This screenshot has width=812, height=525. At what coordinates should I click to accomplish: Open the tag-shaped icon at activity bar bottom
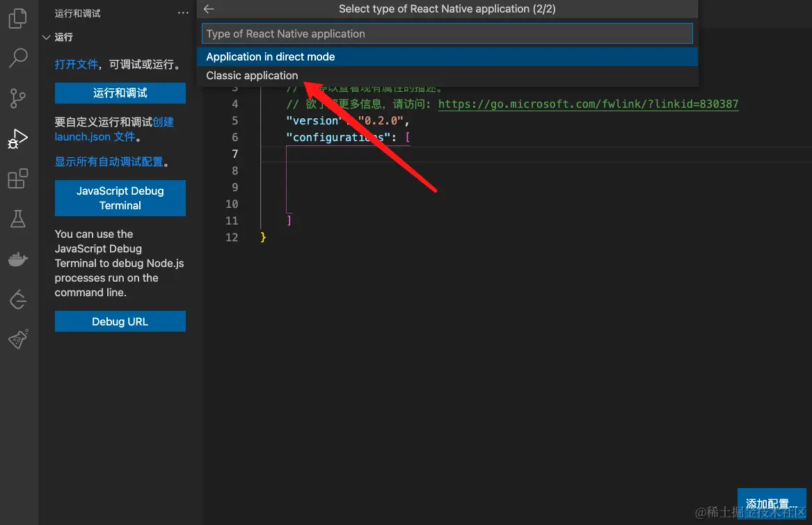coord(18,339)
